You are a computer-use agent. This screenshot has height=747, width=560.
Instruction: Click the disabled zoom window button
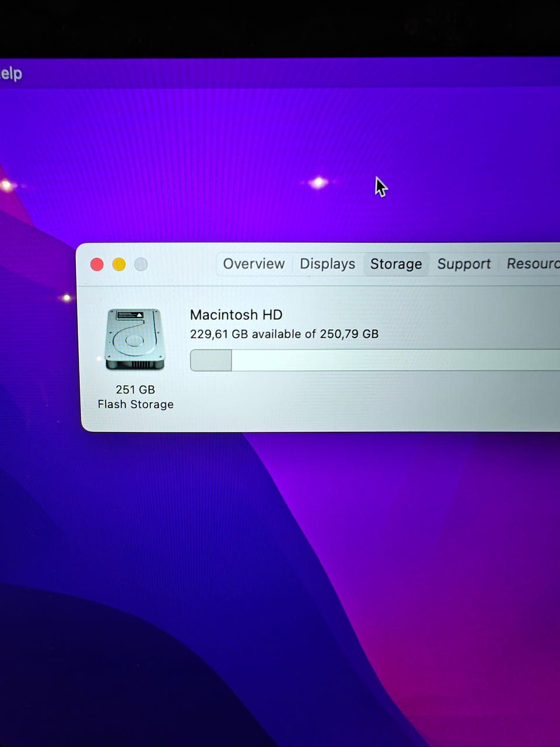click(141, 264)
